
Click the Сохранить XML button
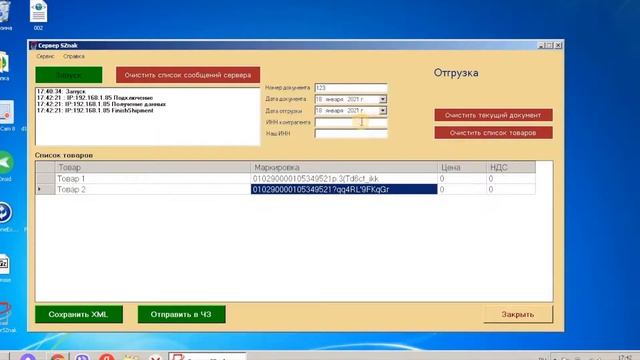(x=79, y=314)
